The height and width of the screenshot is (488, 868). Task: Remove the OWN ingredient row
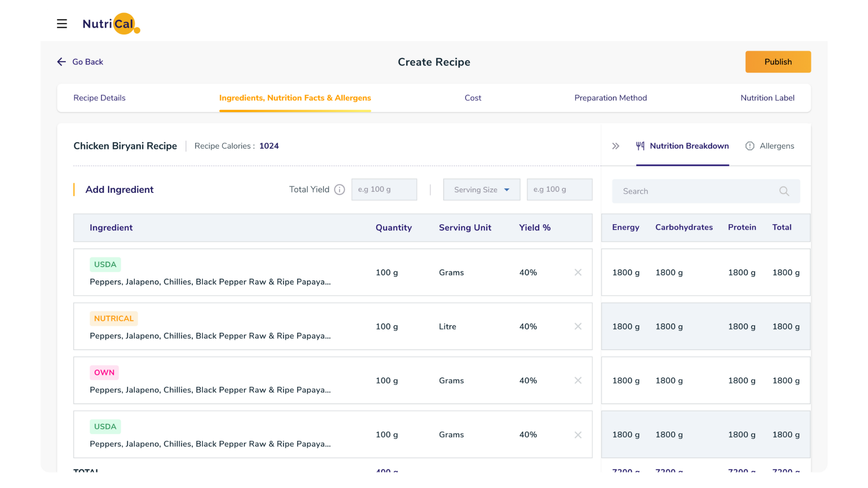coord(578,380)
